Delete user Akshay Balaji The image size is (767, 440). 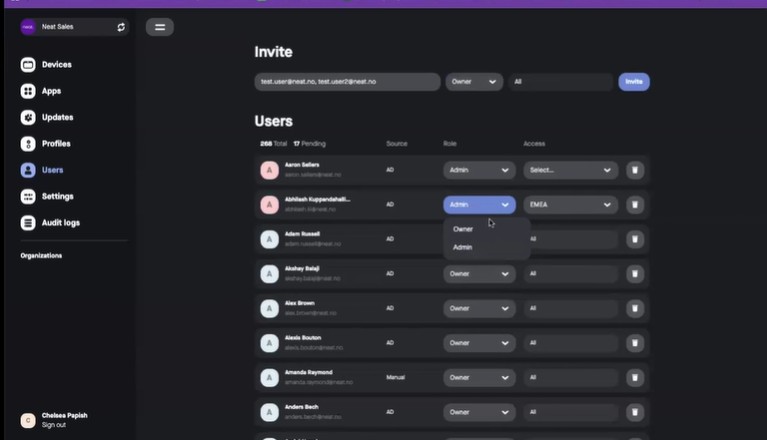[x=635, y=274]
